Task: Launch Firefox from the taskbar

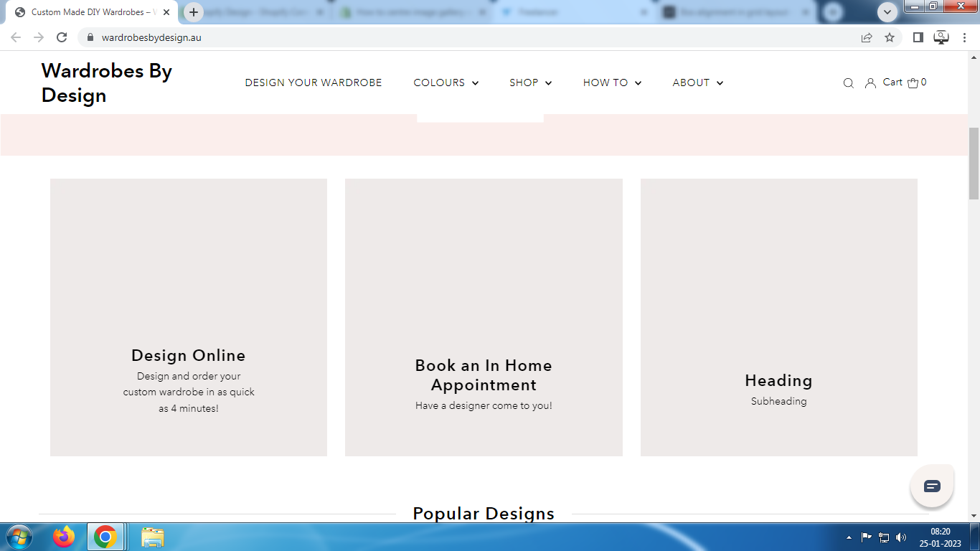Action: [x=64, y=537]
